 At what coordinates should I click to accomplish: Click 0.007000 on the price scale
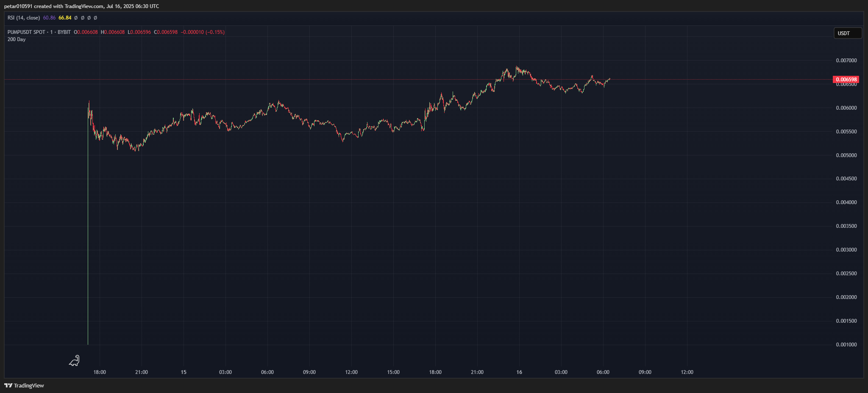pos(847,60)
